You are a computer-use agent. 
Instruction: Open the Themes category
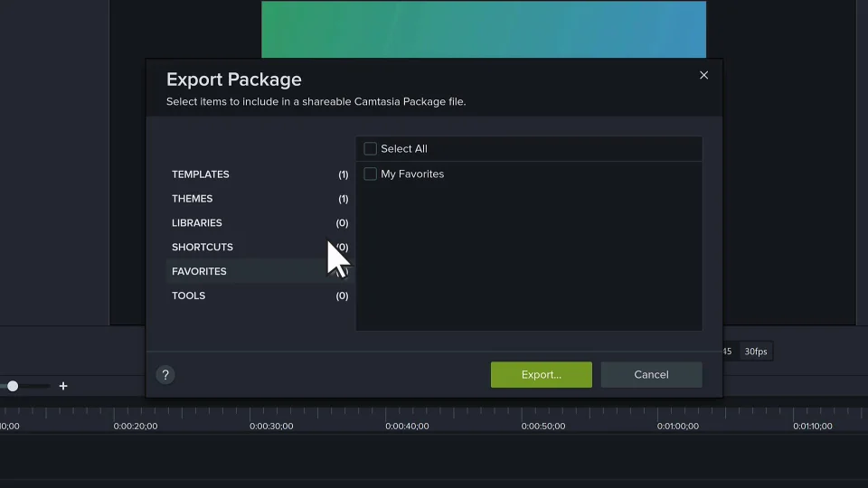[193, 199]
